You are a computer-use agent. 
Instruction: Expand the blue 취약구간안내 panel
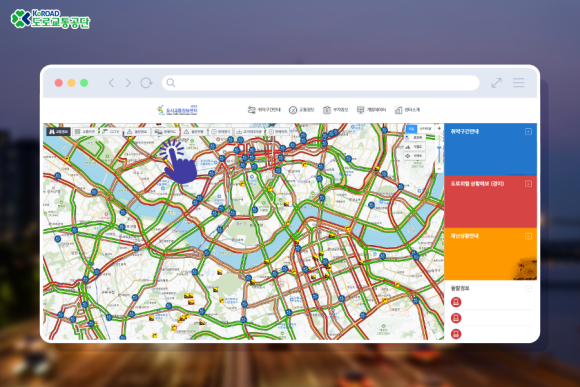[528, 131]
